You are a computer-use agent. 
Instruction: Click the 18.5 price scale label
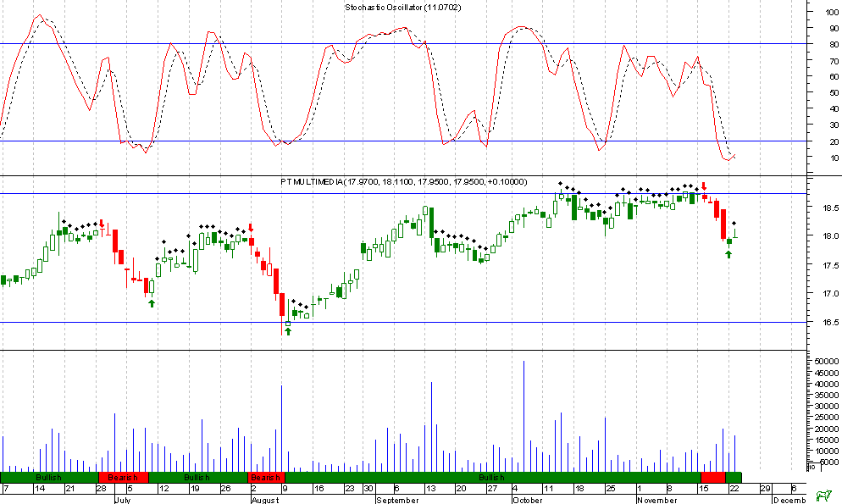tap(831, 208)
